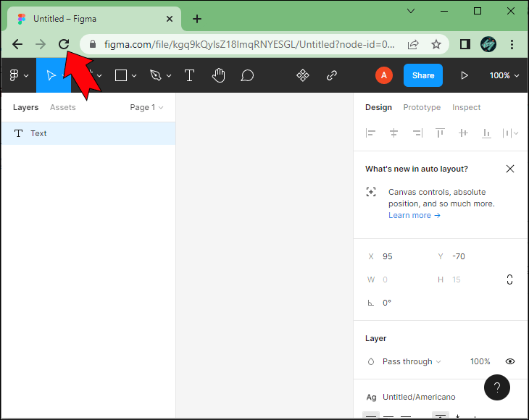Expand the Page 1 pages list
This screenshot has height=420, width=529.
click(x=146, y=107)
